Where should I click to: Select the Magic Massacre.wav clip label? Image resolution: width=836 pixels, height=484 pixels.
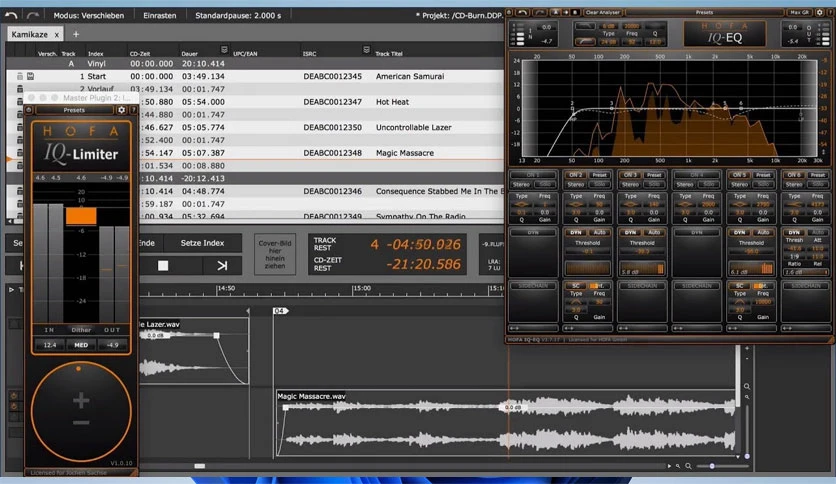pos(311,396)
